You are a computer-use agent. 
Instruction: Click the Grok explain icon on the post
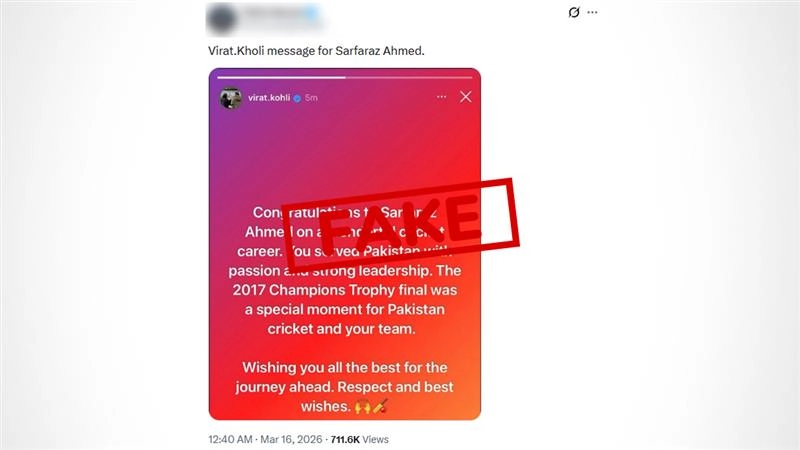click(574, 12)
